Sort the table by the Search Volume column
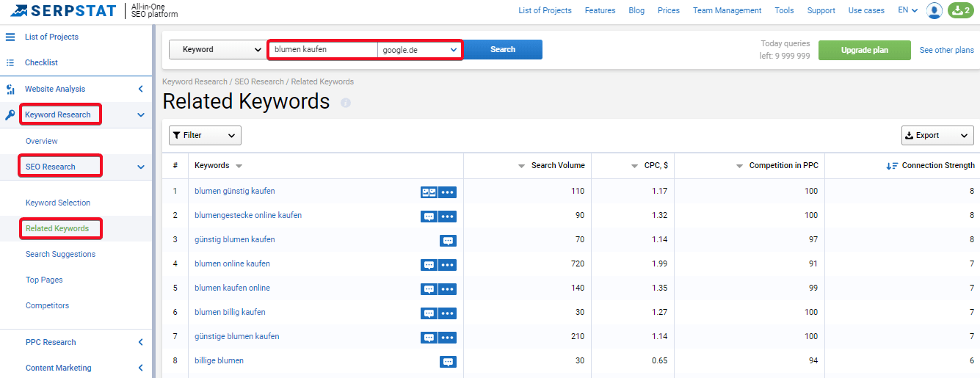 pos(551,165)
